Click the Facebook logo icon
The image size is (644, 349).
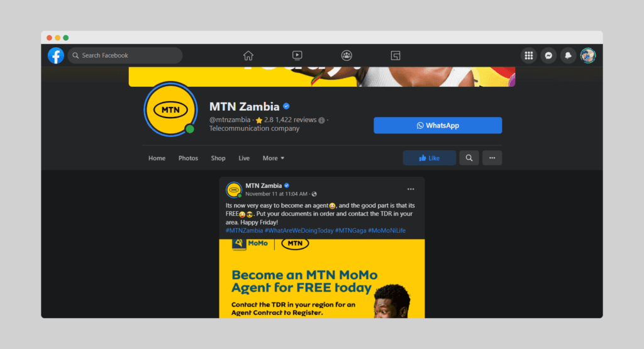click(x=56, y=55)
